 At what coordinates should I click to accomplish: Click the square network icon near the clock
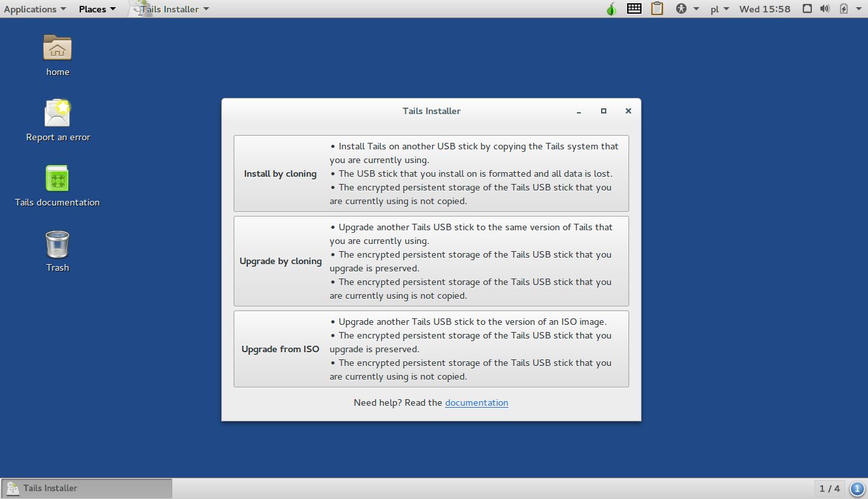coord(807,9)
